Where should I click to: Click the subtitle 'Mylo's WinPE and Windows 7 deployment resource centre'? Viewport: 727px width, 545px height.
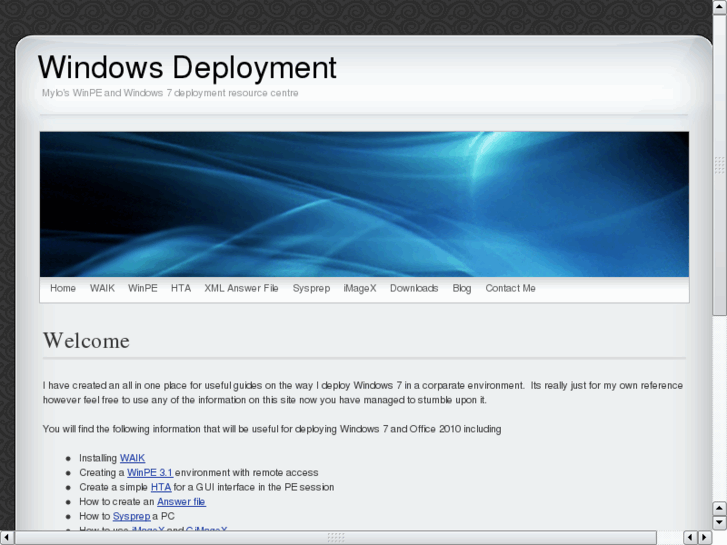point(170,93)
